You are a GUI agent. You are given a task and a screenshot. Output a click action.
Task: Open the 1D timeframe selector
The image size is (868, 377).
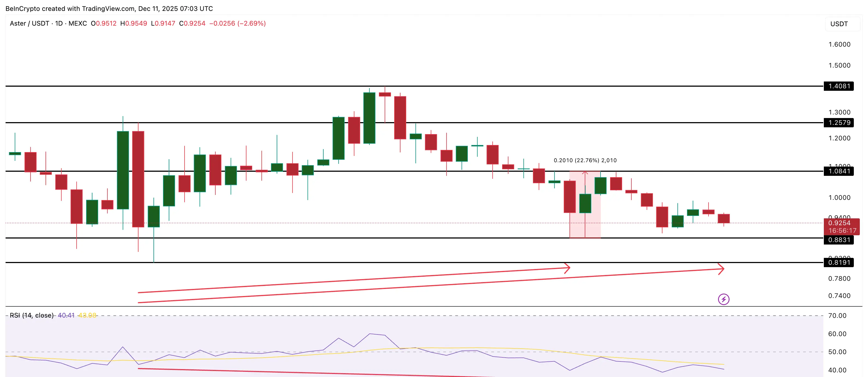(59, 24)
